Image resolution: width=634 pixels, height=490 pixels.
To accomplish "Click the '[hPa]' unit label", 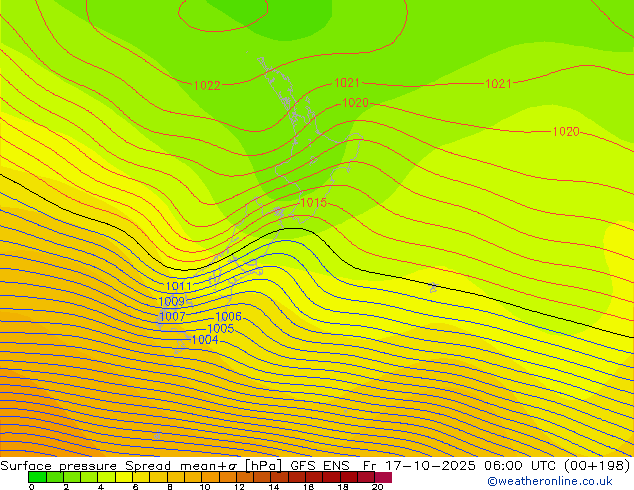I will (x=263, y=465).
